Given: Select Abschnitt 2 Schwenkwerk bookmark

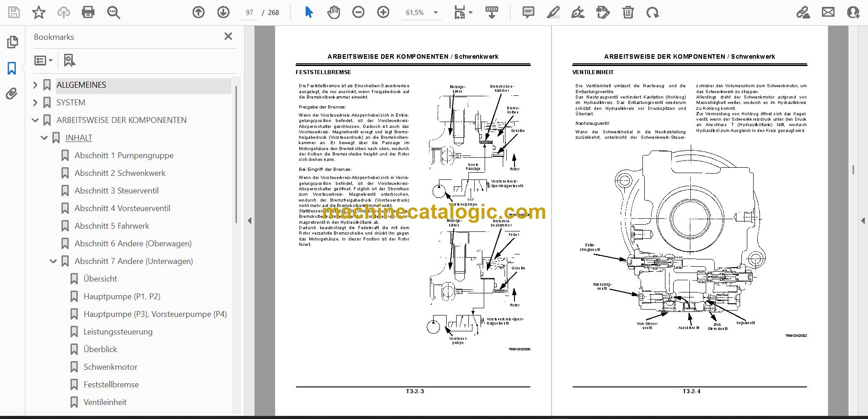Looking at the screenshot, I should 120,173.
